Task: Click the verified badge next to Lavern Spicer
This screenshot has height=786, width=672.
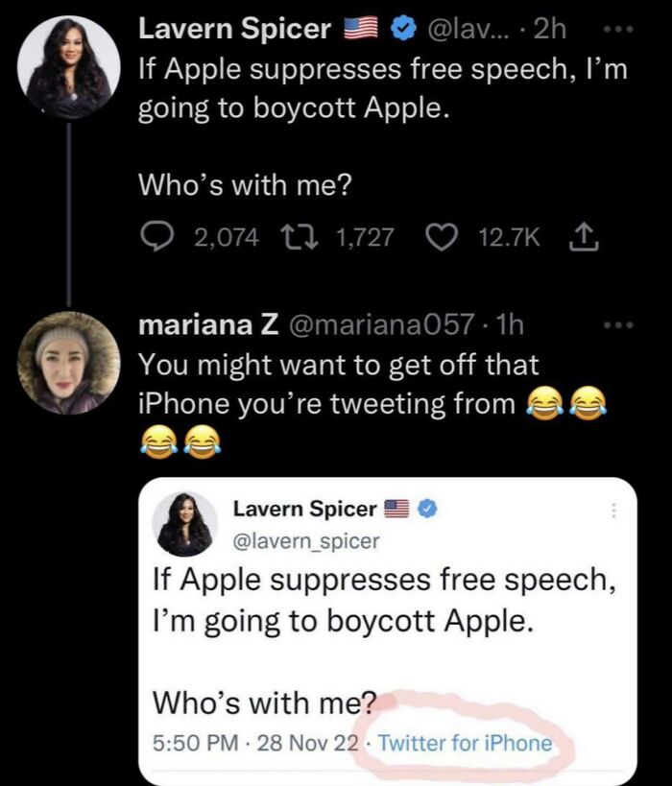Action: click(x=402, y=30)
